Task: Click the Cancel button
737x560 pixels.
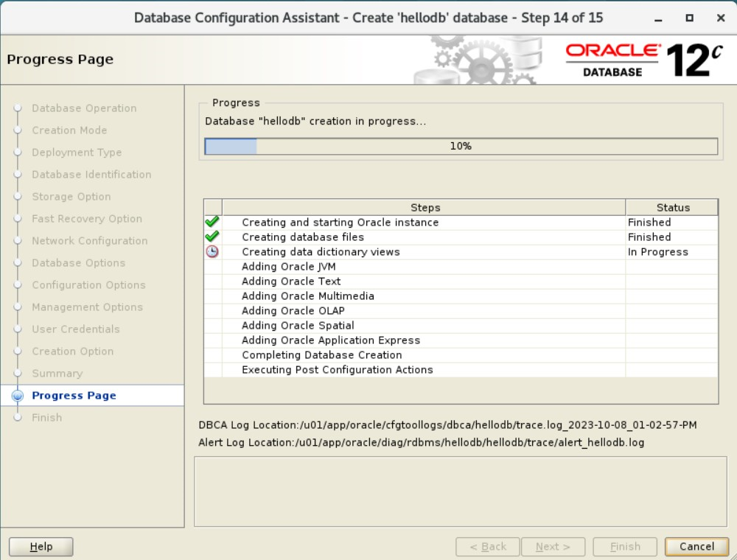Action: click(696, 547)
